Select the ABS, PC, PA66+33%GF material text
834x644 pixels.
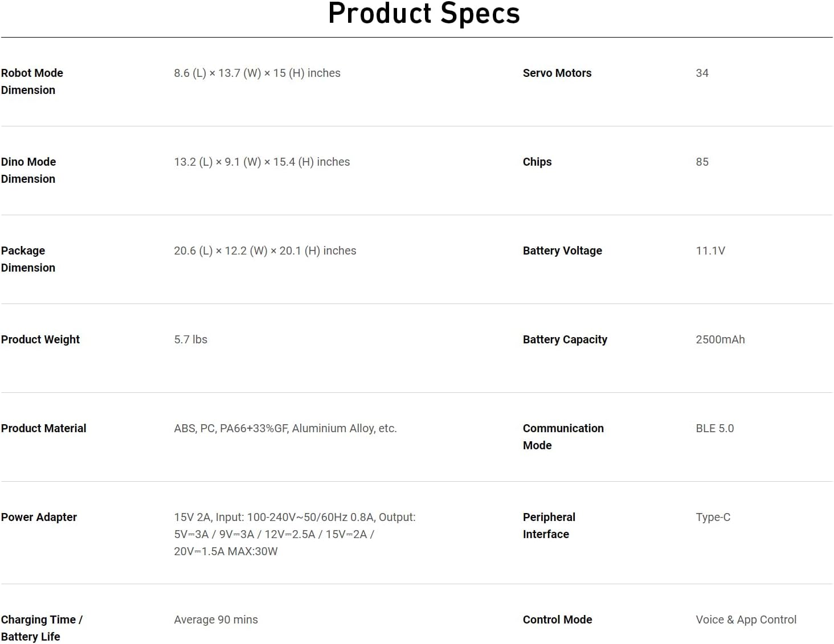click(x=285, y=428)
